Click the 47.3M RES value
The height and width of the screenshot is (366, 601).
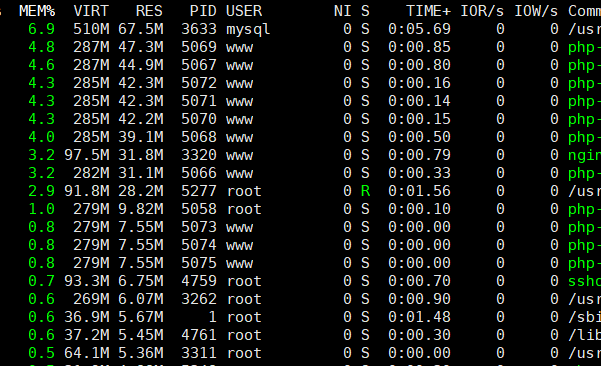(141, 47)
